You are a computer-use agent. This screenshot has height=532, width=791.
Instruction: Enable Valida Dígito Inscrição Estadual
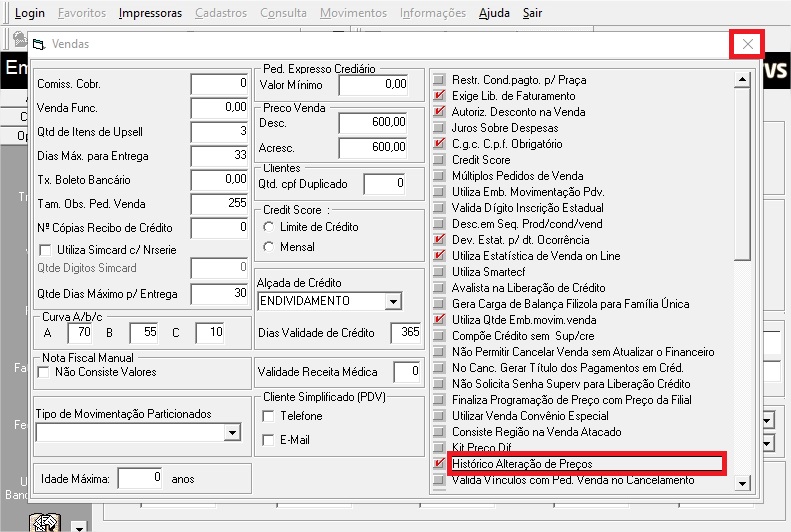point(439,208)
